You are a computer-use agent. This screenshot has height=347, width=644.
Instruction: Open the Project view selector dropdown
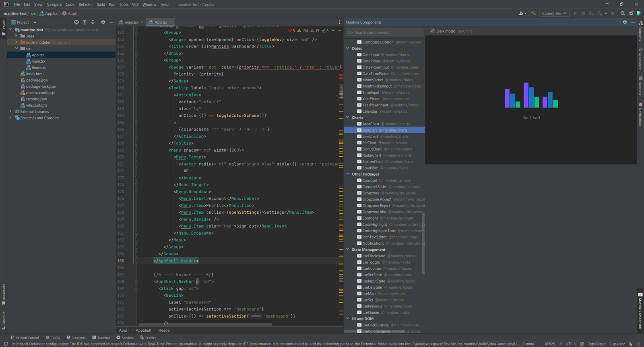point(24,22)
